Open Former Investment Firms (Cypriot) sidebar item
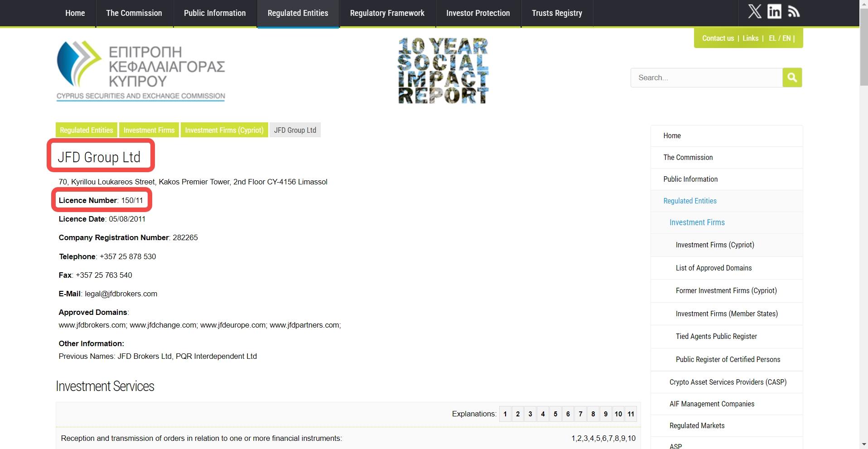 (x=727, y=290)
